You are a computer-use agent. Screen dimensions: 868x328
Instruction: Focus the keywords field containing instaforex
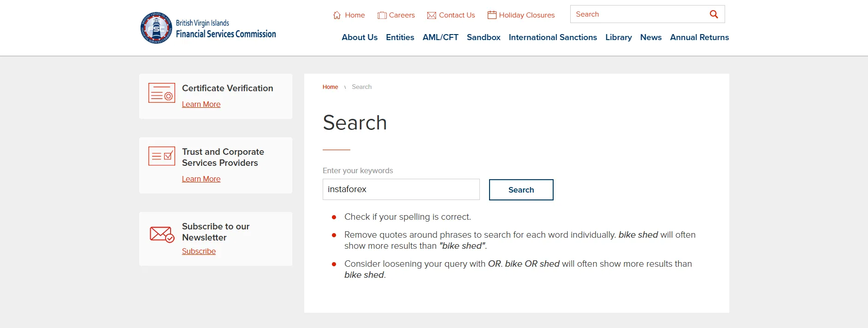tap(401, 189)
